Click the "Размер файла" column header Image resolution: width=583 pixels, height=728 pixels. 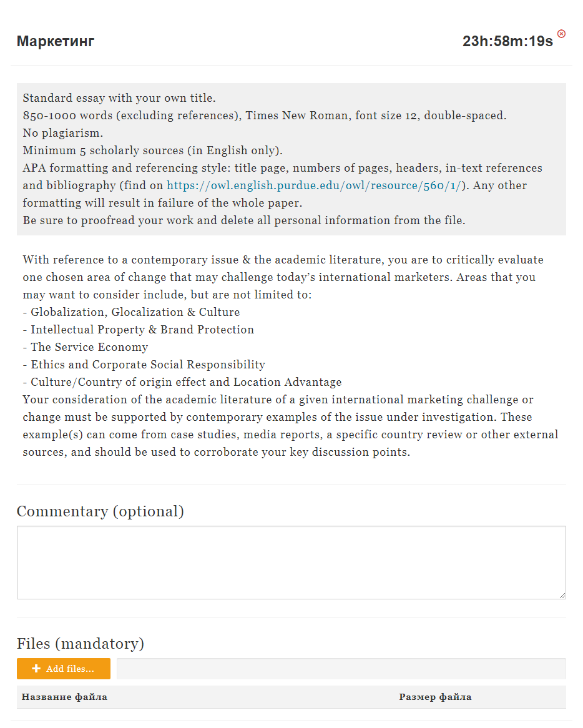[x=435, y=697]
